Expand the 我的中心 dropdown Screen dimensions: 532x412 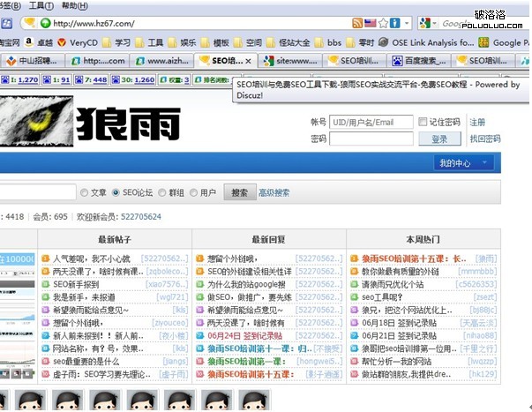463,163
